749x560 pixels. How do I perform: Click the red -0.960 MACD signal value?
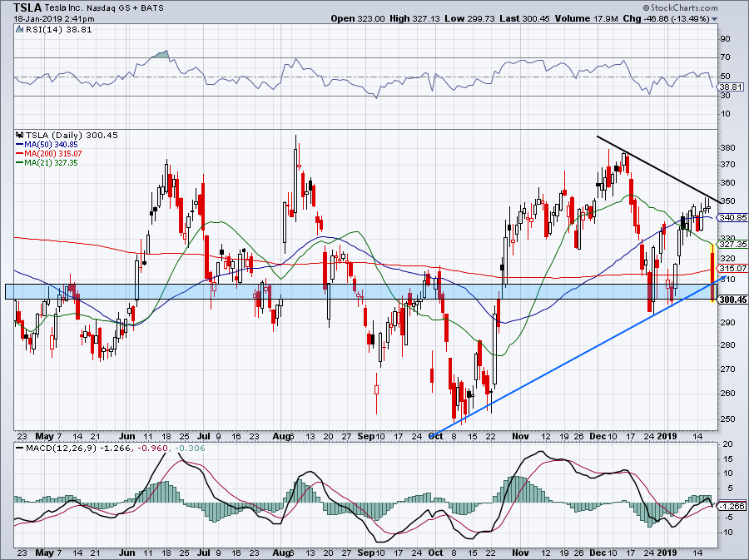pyautogui.click(x=153, y=448)
